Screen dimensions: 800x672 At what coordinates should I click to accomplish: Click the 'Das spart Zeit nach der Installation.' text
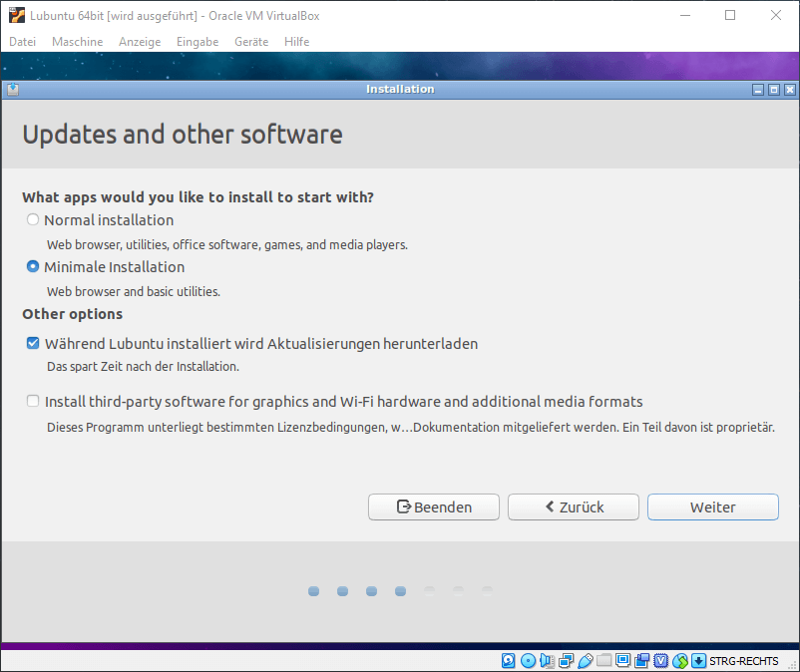pyautogui.click(x=143, y=367)
